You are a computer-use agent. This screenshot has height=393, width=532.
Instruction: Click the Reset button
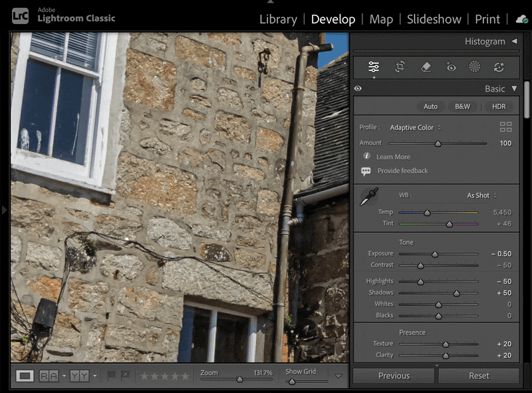coord(479,376)
